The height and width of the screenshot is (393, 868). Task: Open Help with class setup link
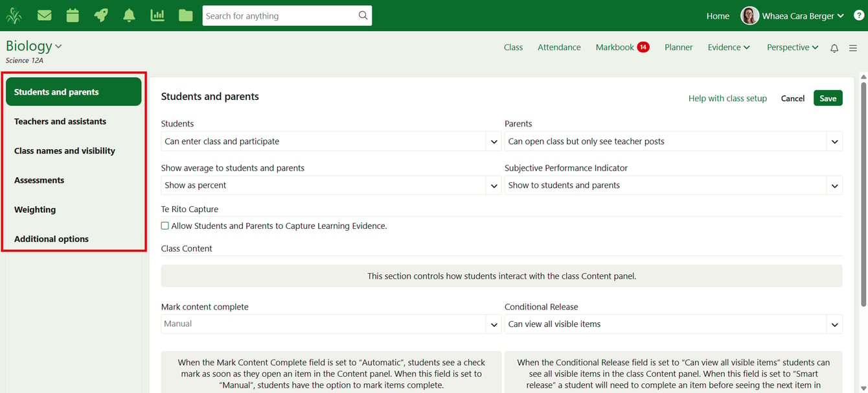pos(727,99)
